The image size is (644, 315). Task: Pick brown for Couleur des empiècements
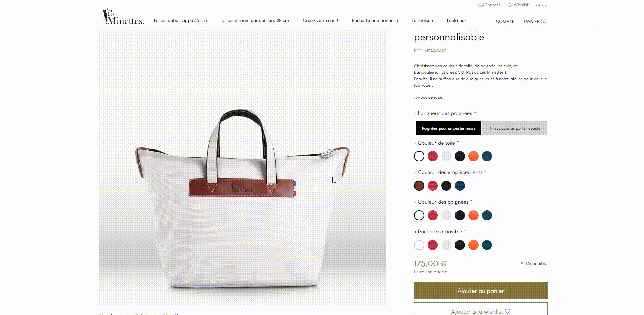[419, 186]
